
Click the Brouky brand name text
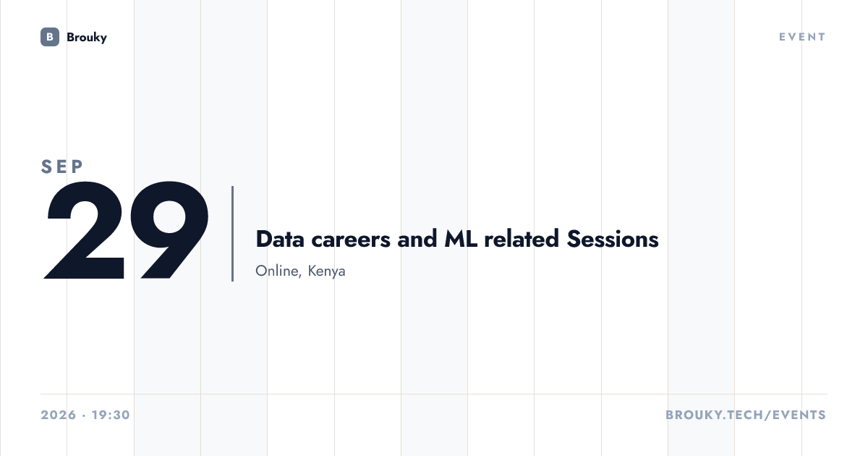pos(87,37)
